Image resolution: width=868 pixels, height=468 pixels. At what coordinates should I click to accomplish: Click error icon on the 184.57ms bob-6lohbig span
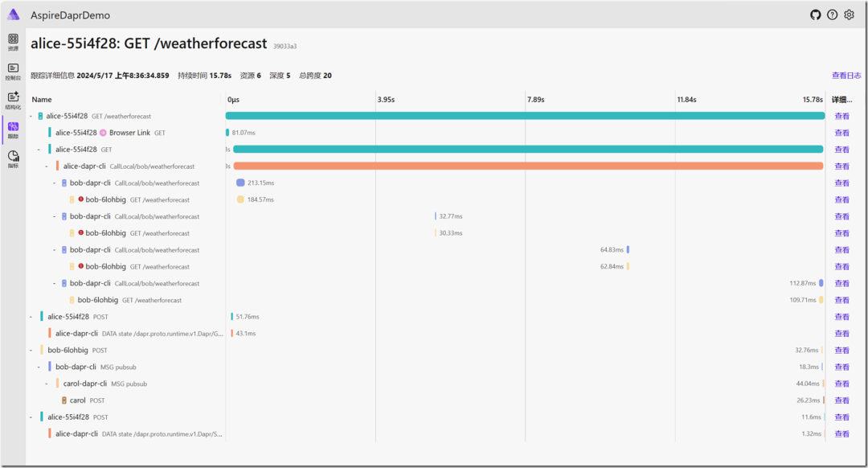[x=81, y=199]
